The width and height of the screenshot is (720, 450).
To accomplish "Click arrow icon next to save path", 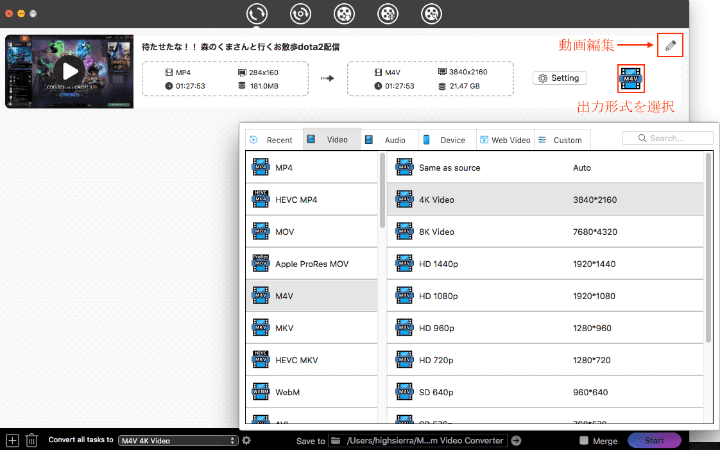I will point(516,440).
